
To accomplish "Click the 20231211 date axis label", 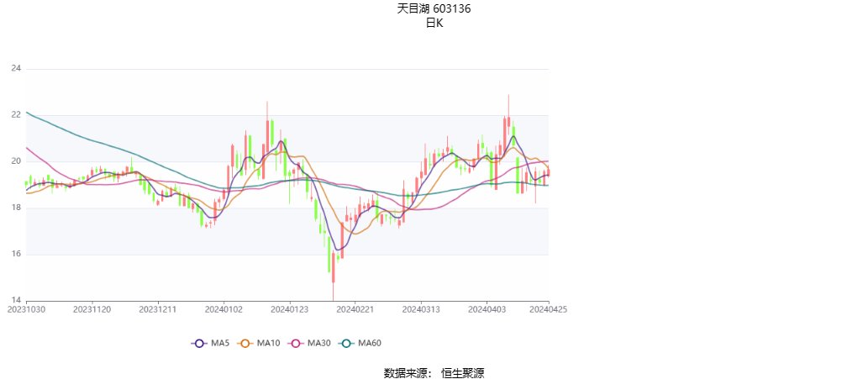I will tap(158, 310).
